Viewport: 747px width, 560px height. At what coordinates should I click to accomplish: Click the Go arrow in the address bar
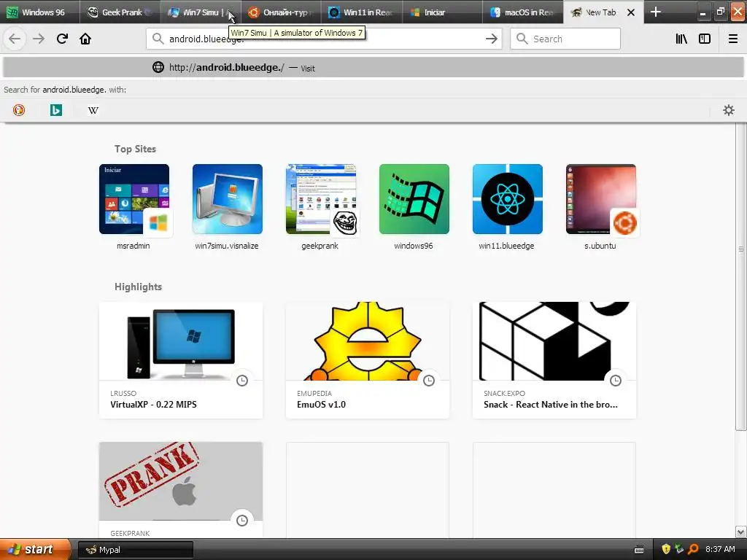[x=491, y=39]
